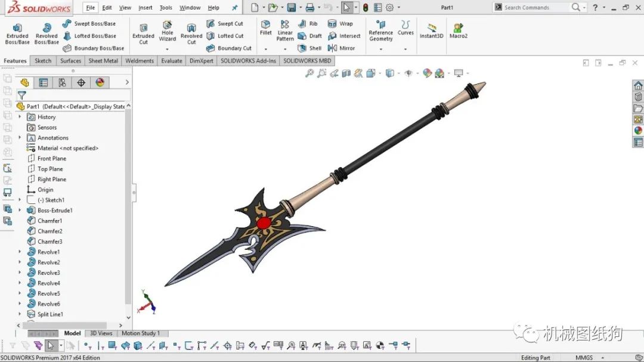644x362 pixels.
Task: Select the Shell feature tool
Action: (x=309, y=48)
